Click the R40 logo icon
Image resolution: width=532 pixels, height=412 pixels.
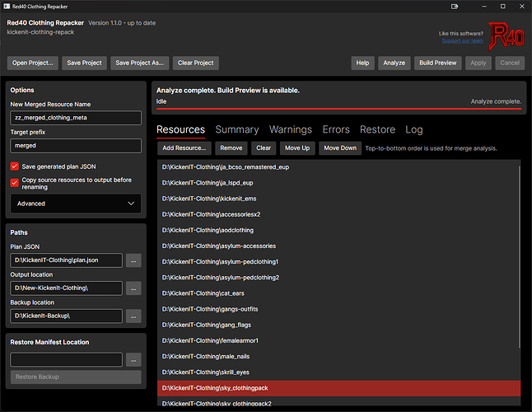[506, 36]
